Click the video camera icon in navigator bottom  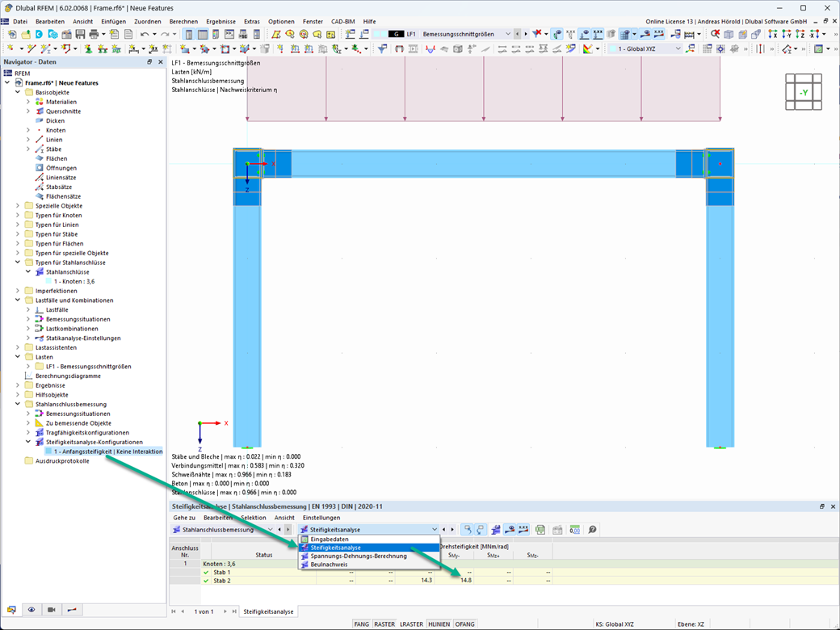[x=52, y=610]
